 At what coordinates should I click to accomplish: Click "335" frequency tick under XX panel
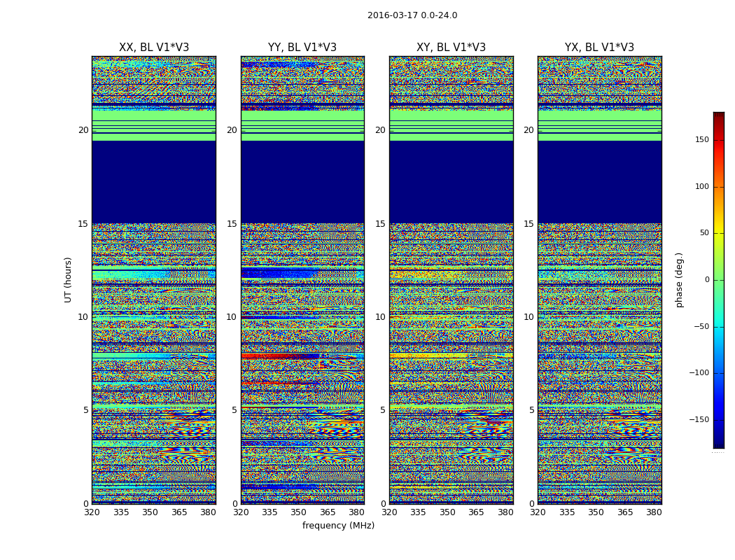coord(121,512)
